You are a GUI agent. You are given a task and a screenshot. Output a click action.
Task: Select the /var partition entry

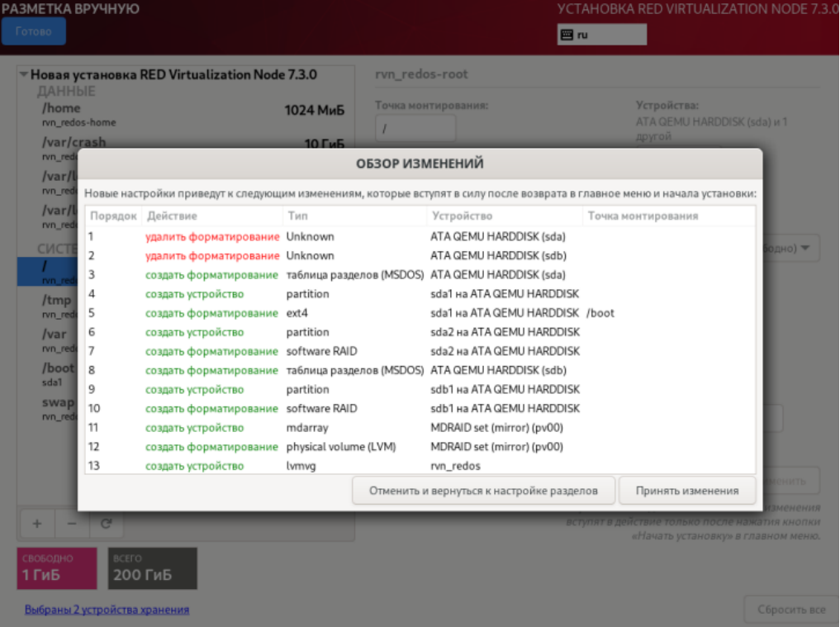point(48,340)
